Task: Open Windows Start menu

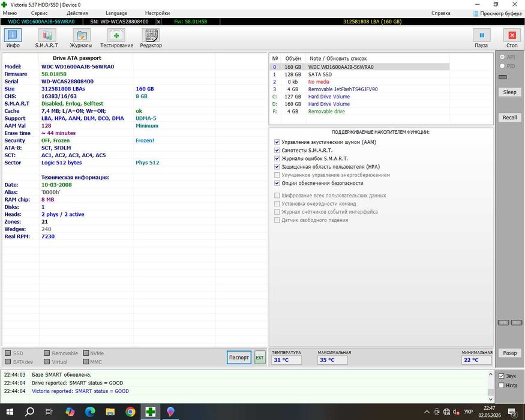Action: tap(10, 412)
